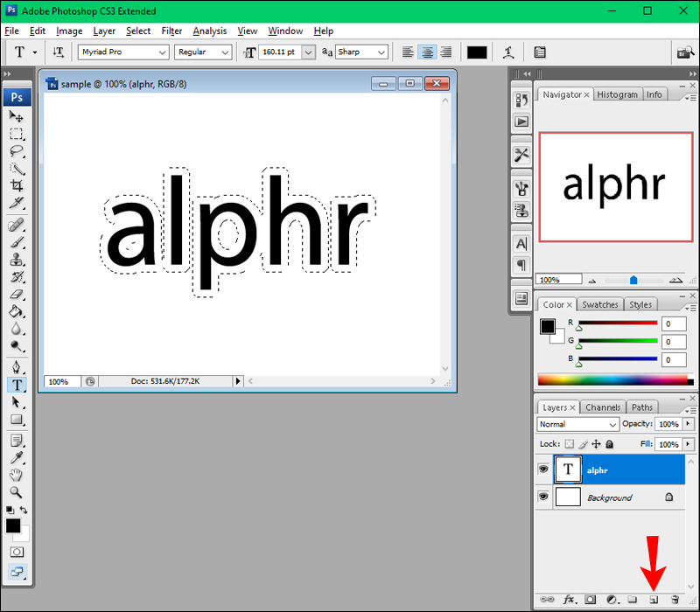Pick the Lasso tool
The width and height of the screenshot is (700, 612).
tap(17, 150)
